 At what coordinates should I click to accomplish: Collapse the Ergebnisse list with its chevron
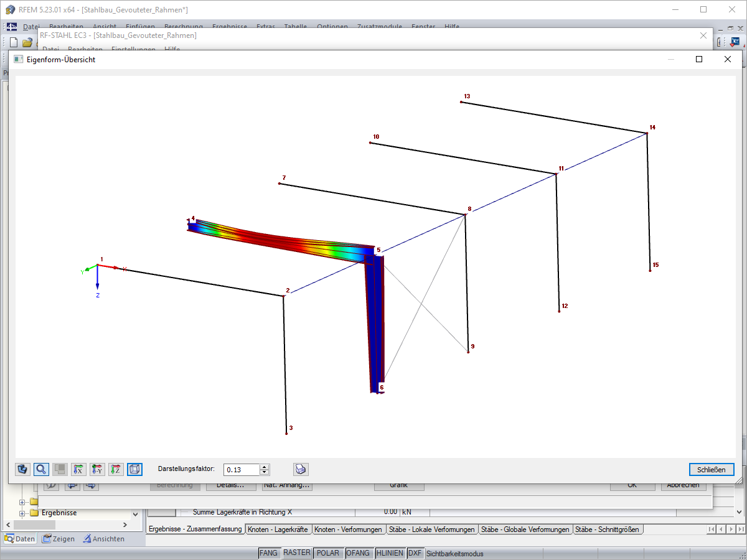click(134, 513)
